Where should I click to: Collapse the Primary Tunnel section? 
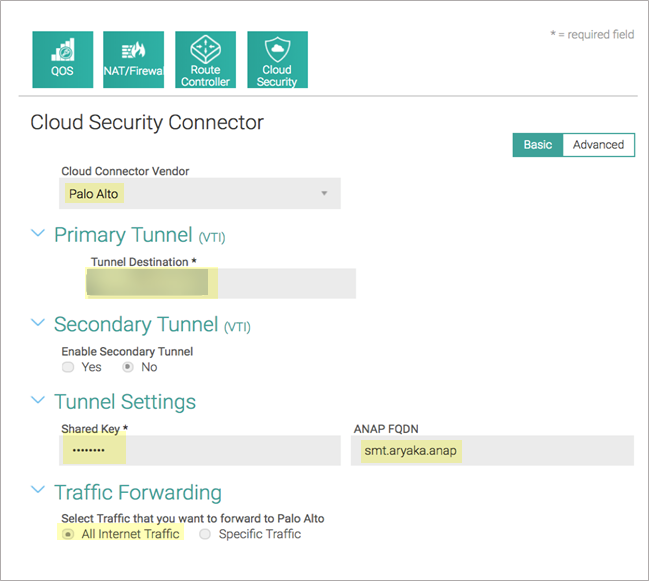38,234
